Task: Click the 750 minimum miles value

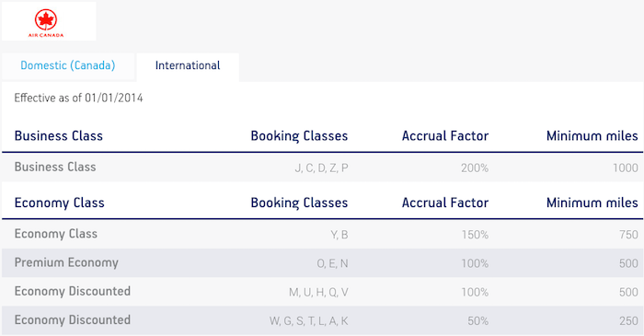Action: tap(628, 235)
